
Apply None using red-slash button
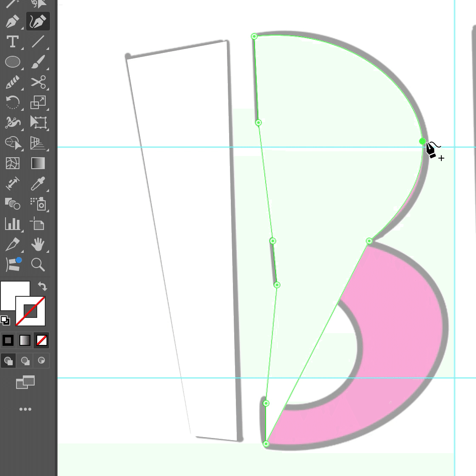41,340
